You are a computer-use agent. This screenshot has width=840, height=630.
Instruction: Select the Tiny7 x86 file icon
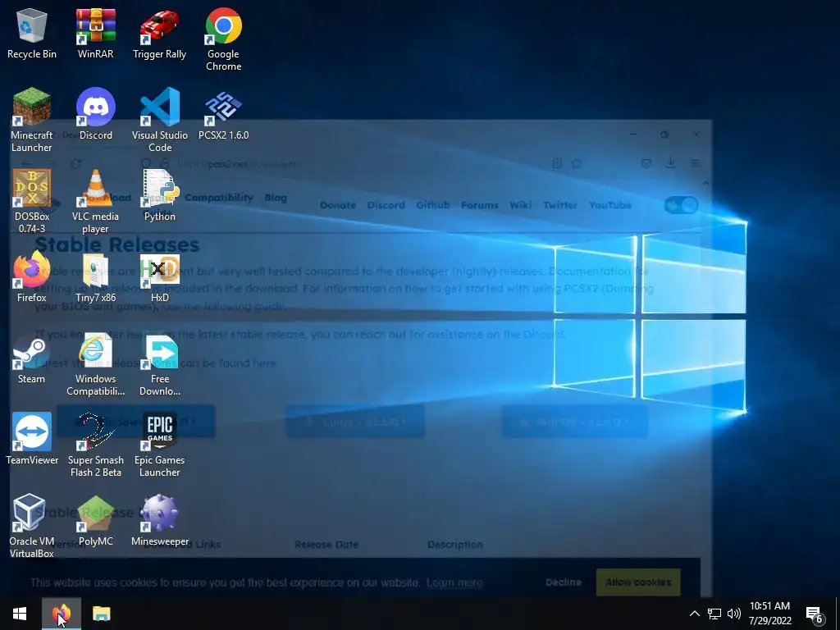(x=95, y=276)
